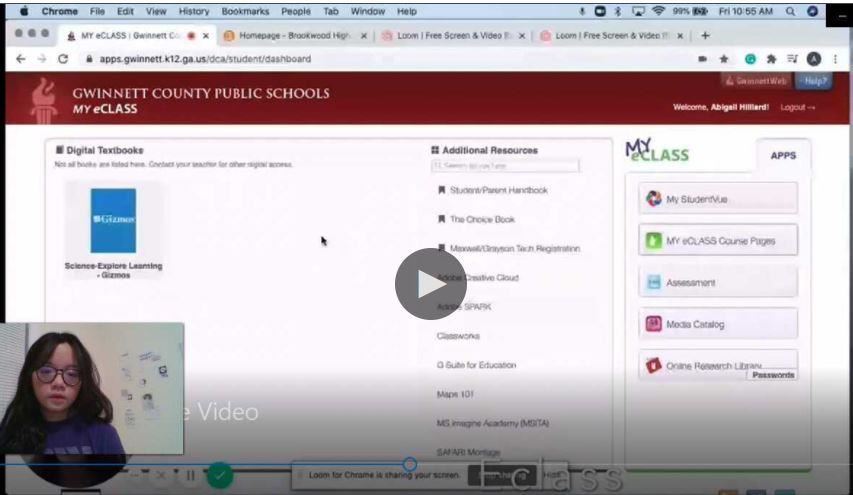Play the video with center play button
Screen dimensions: 853x495
430,284
